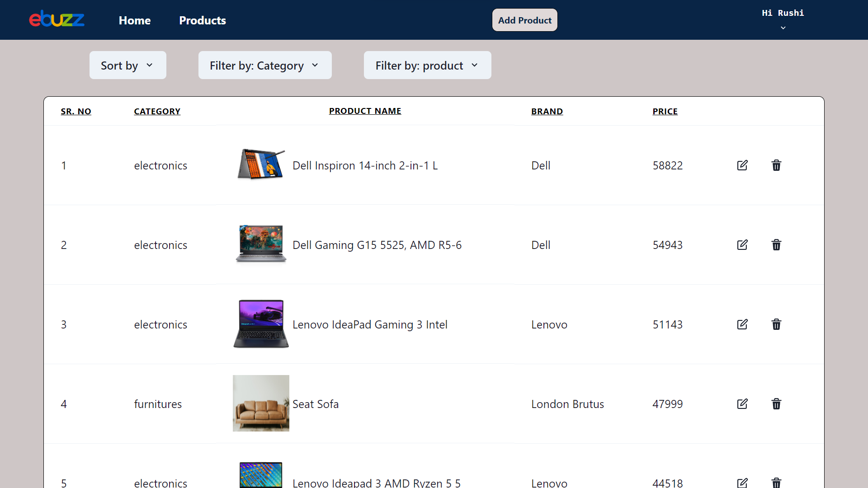The height and width of the screenshot is (488, 868).
Task: Click the SR. NO column header
Action: click(x=76, y=111)
